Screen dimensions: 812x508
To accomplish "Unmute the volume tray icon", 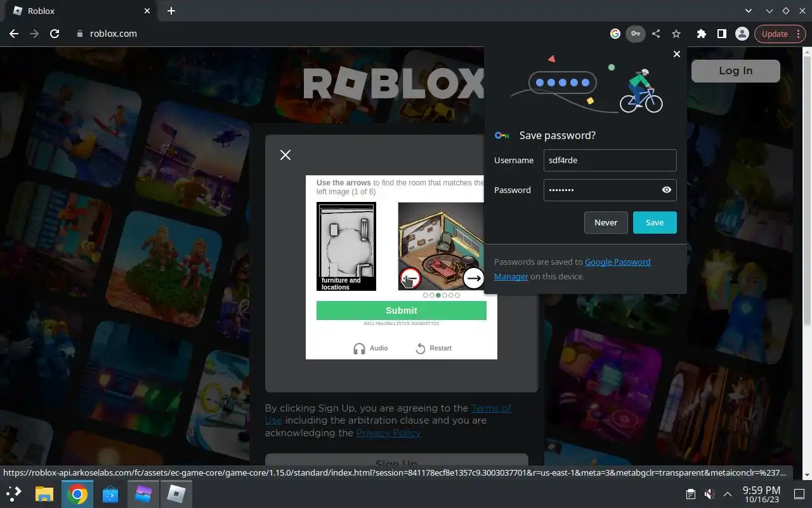I will (710, 494).
